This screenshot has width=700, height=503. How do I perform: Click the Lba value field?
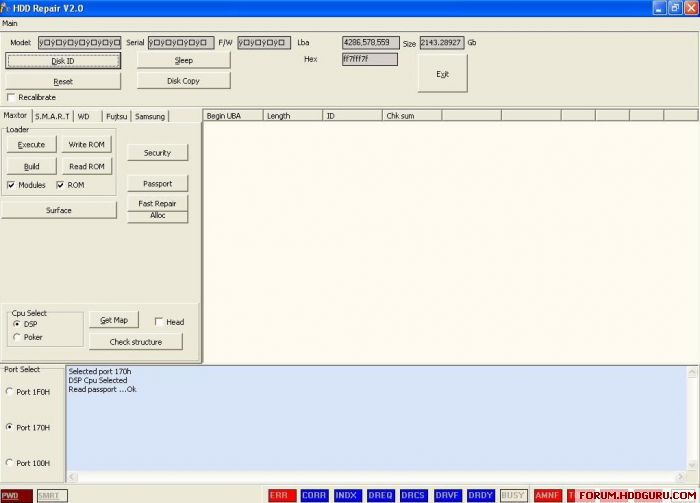click(x=371, y=43)
